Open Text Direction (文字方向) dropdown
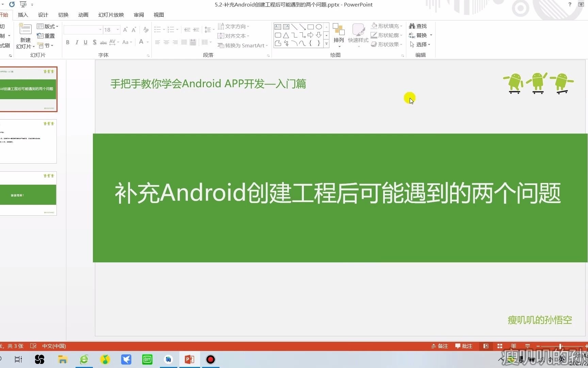The width and height of the screenshot is (588, 368). click(x=233, y=26)
